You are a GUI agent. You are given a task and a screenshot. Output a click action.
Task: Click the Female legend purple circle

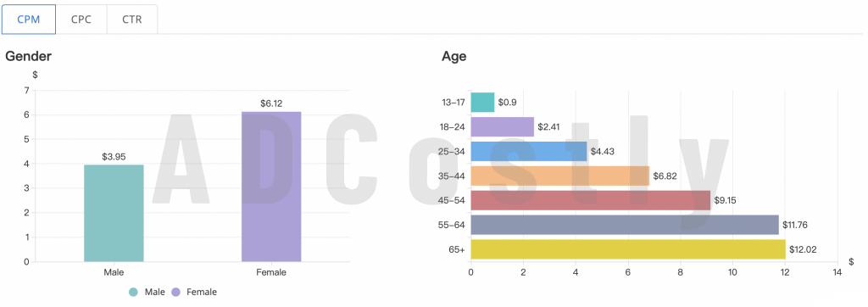click(x=176, y=292)
